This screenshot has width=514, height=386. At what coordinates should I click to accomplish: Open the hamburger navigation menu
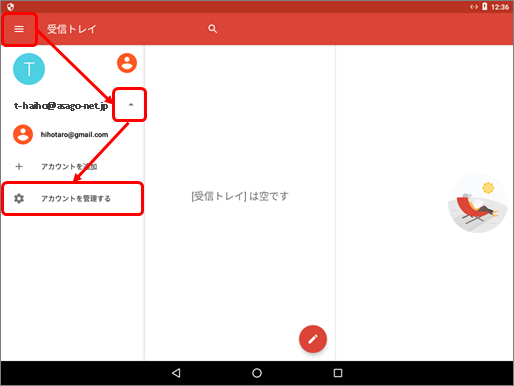click(x=19, y=29)
